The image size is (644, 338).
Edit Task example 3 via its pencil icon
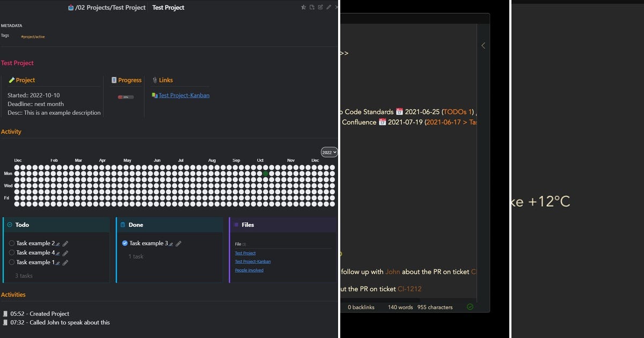178,243
